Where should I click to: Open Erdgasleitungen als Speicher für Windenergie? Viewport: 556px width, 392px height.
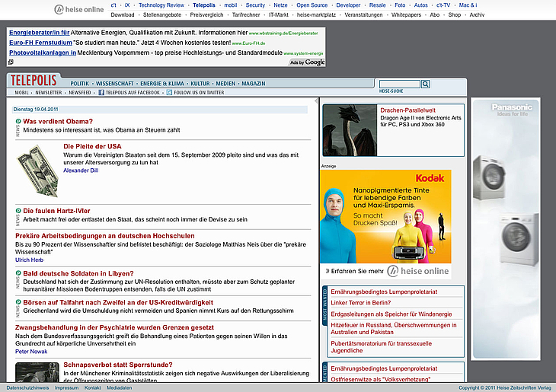[x=391, y=314]
